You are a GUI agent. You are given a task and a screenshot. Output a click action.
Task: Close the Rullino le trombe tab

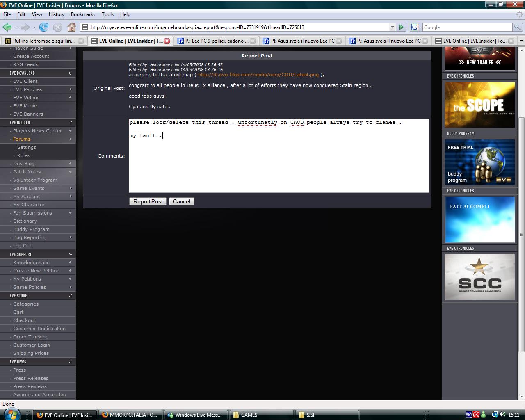click(x=81, y=41)
